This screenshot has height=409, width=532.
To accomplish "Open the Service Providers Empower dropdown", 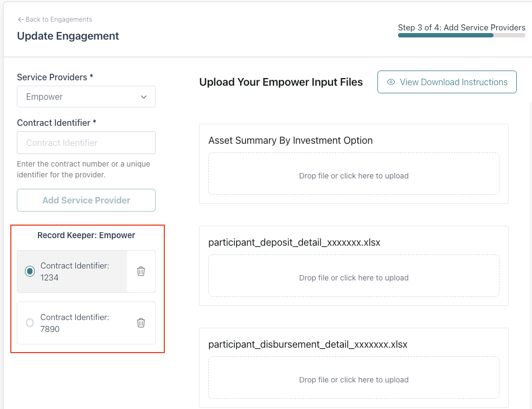I will pos(86,97).
